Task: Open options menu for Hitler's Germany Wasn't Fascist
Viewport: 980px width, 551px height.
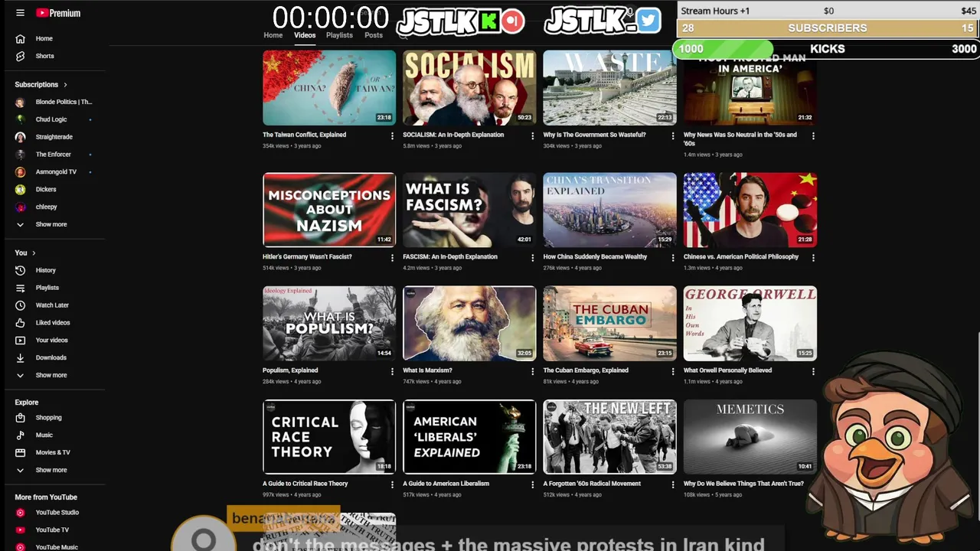Action: pos(393,258)
